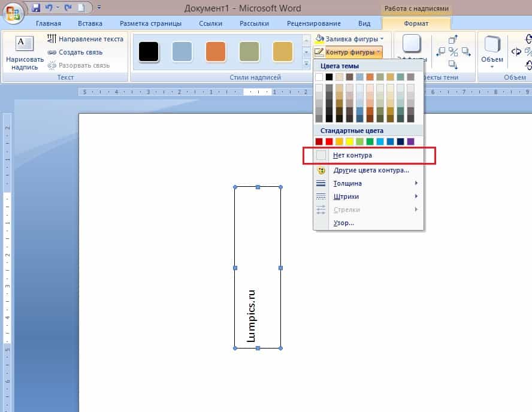532x412 pixels.
Task: Click the Lumpics.ru text box
Action: coord(258,267)
